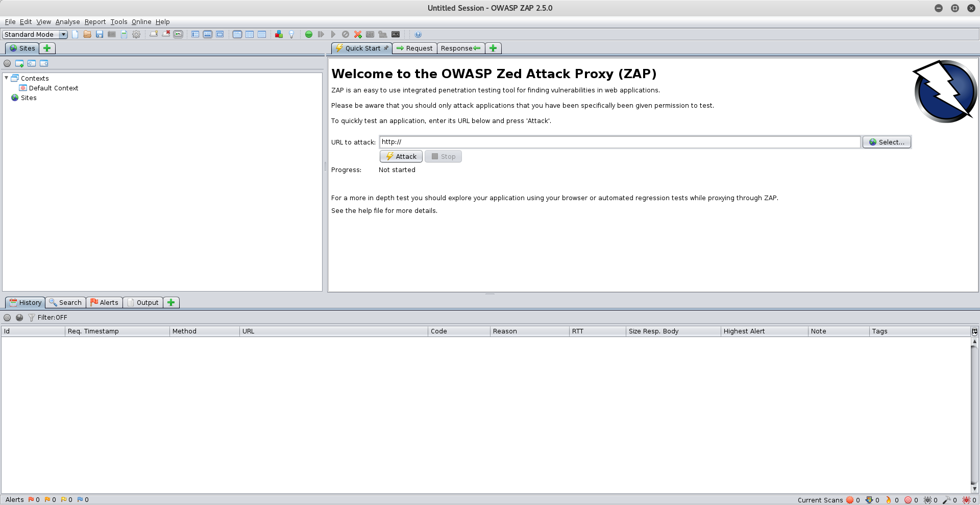
Task: Add a tab next to Sites
Action: pyautogui.click(x=47, y=48)
